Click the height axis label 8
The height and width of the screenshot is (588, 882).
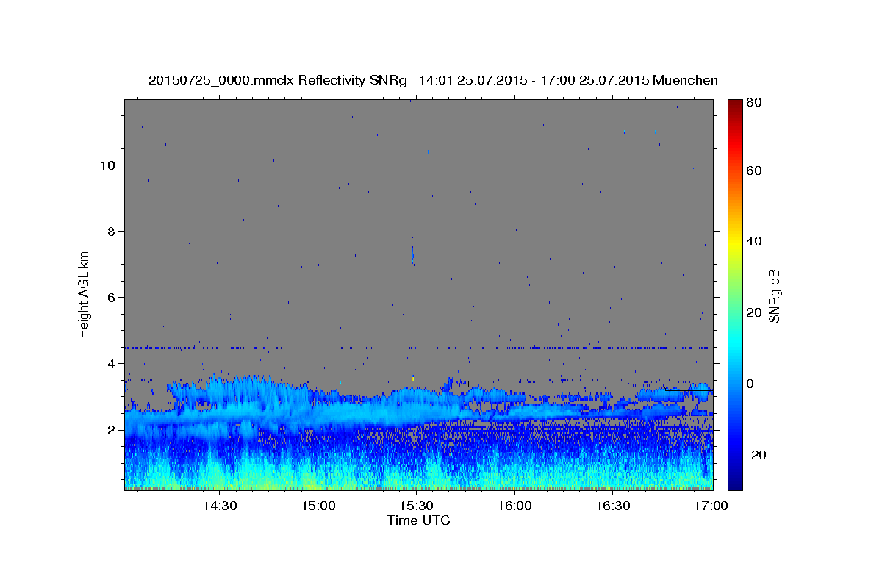(x=111, y=232)
